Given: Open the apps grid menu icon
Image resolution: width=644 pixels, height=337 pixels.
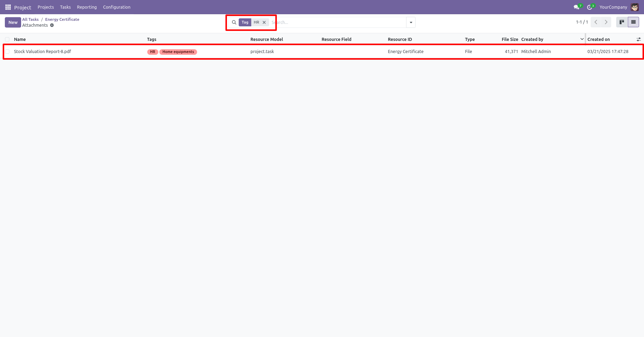Looking at the screenshot, I should [8, 7].
